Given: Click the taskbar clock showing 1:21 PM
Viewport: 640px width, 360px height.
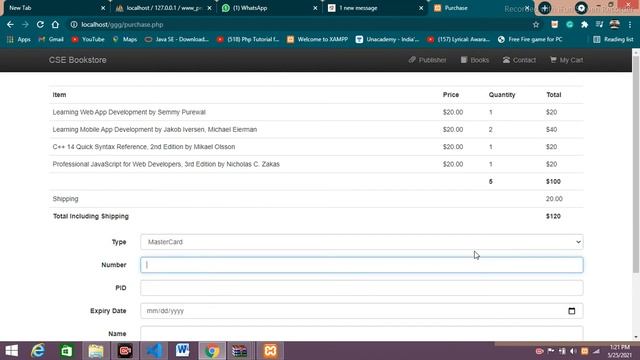Looking at the screenshot, I should coord(620,351).
